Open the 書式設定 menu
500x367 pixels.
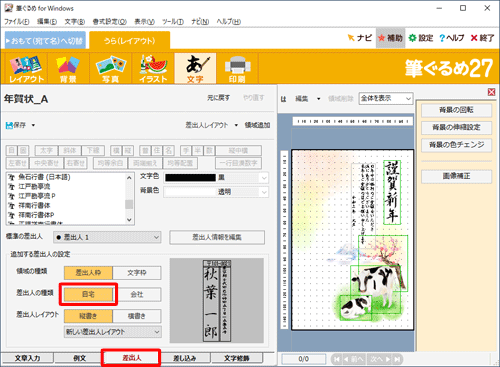click(x=109, y=22)
